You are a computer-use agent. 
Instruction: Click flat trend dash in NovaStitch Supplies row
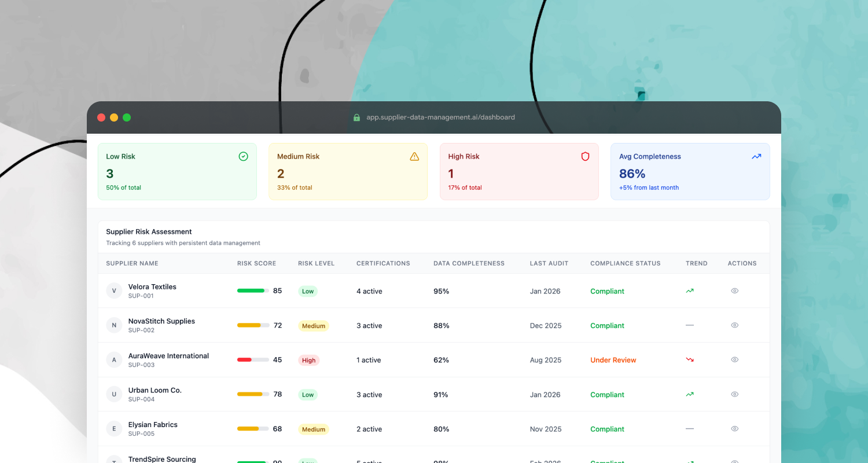pos(690,325)
